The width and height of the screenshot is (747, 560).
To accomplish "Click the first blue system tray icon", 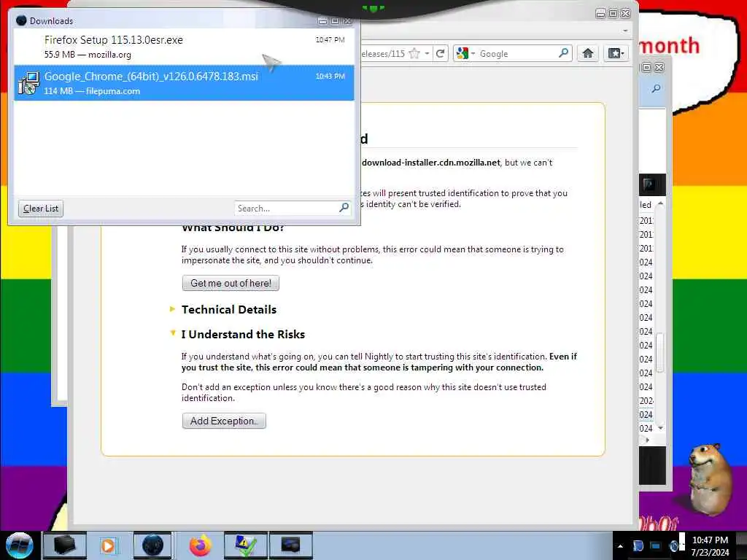I will click(x=638, y=545).
